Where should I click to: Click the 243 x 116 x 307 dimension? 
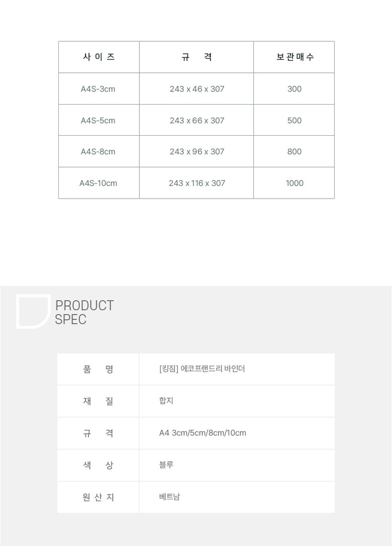pyautogui.click(x=197, y=184)
